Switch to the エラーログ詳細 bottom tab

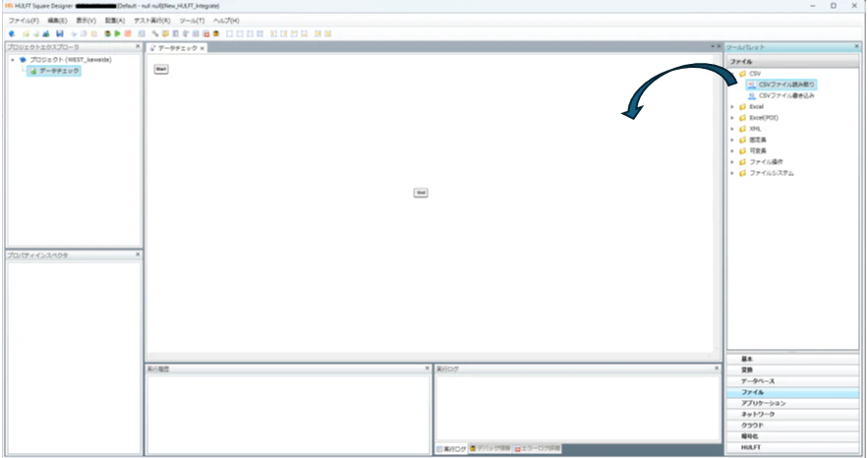[538, 448]
